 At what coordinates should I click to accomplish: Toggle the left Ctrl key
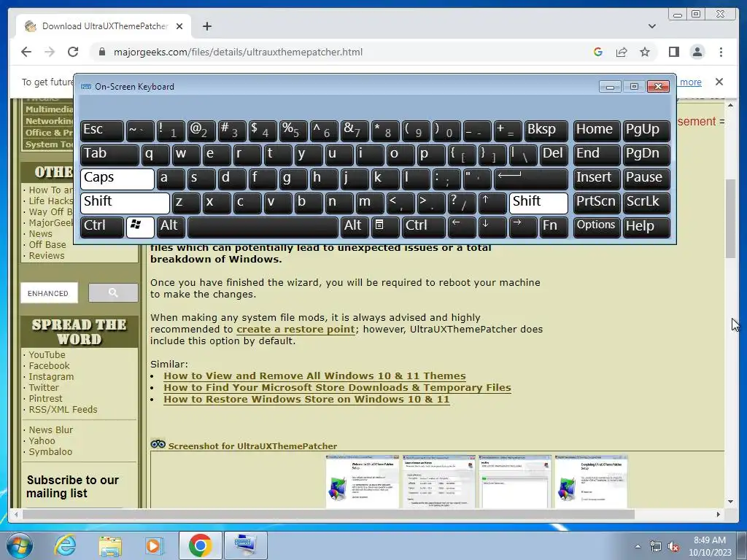coord(102,227)
